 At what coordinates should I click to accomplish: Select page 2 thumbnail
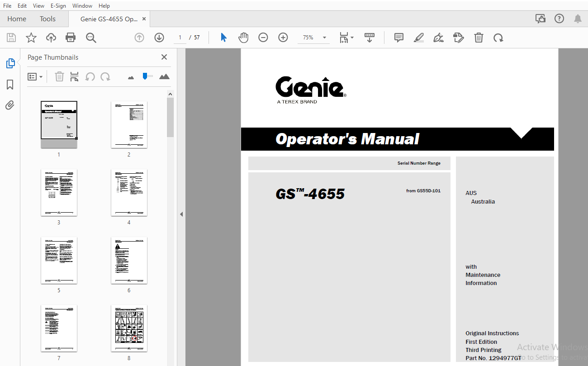pos(129,124)
